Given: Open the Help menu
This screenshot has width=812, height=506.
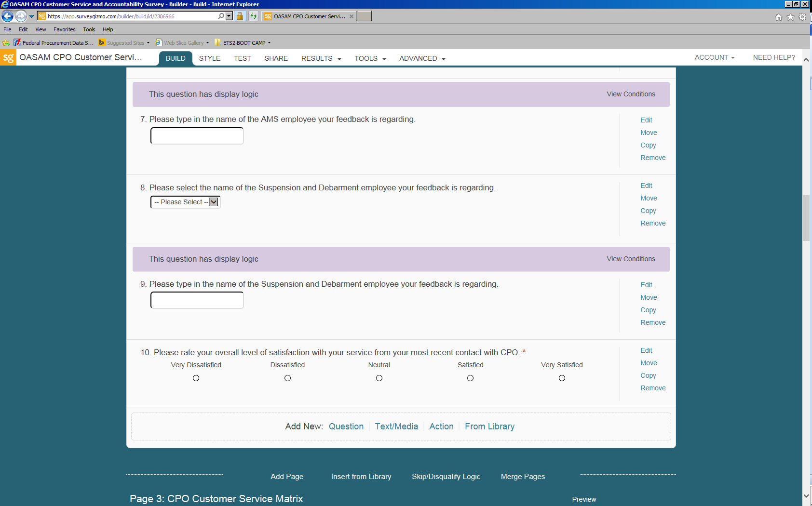Looking at the screenshot, I should point(108,29).
